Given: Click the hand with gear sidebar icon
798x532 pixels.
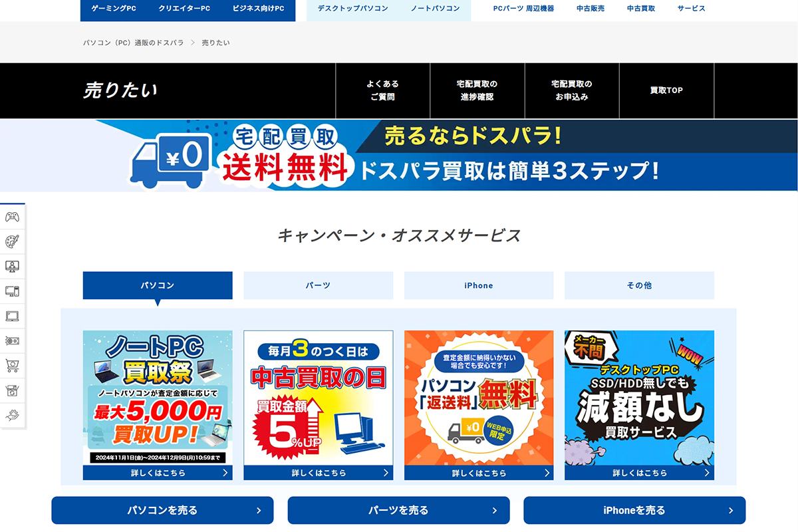Looking at the screenshot, I should pos(12,416).
